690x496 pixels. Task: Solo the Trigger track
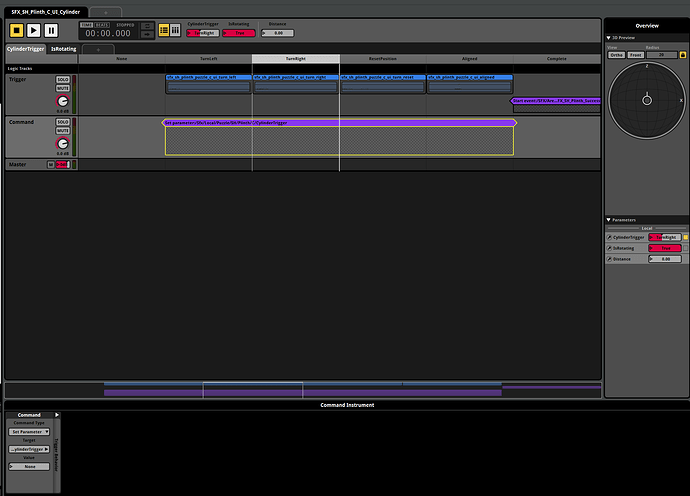point(62,79)
